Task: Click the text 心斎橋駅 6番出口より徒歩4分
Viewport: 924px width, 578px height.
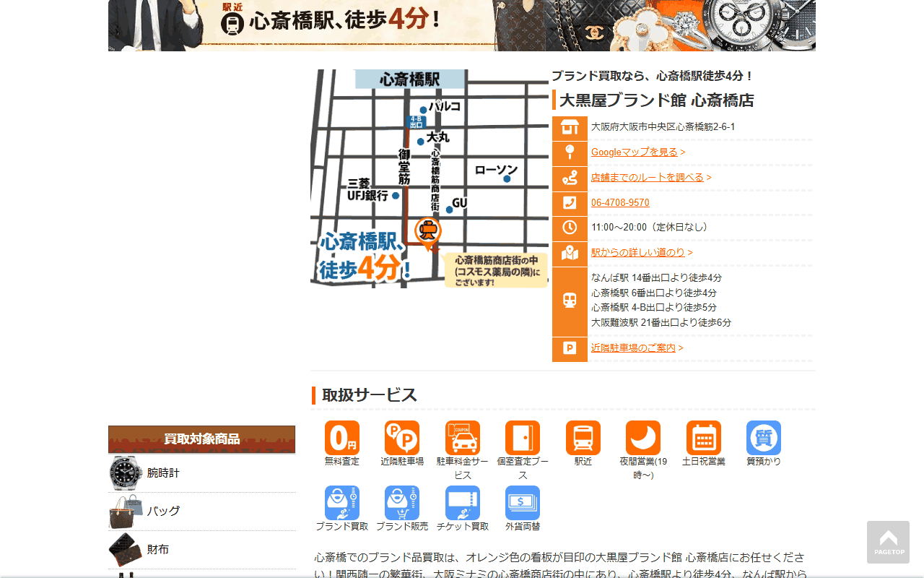Action: point(654,293)
